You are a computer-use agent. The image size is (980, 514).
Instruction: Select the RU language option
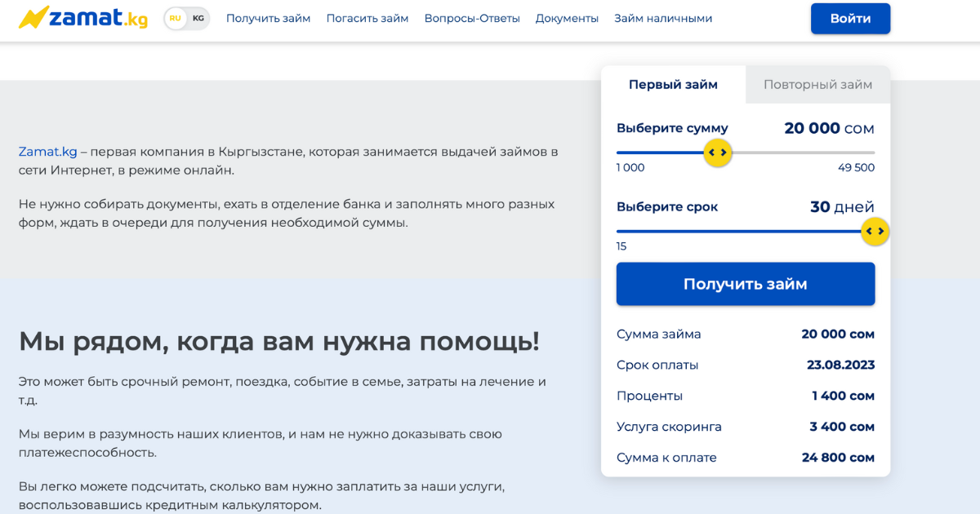176,18
